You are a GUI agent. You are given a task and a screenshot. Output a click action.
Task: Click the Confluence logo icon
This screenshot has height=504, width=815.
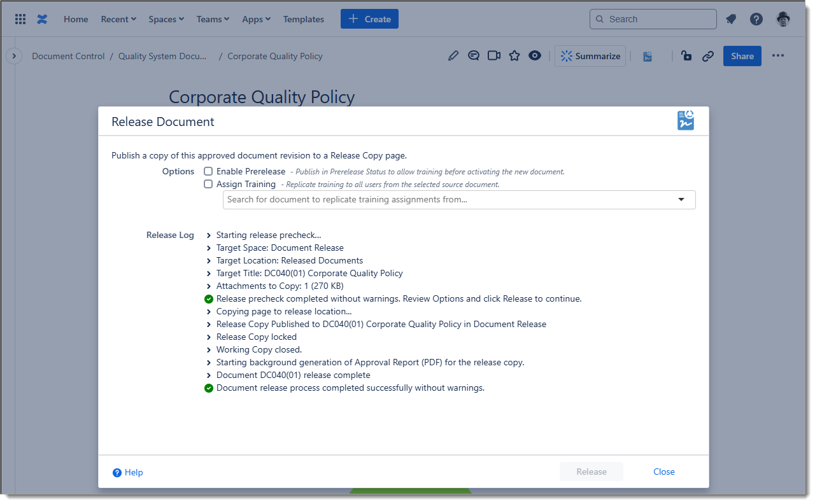(x=42, y=19)
